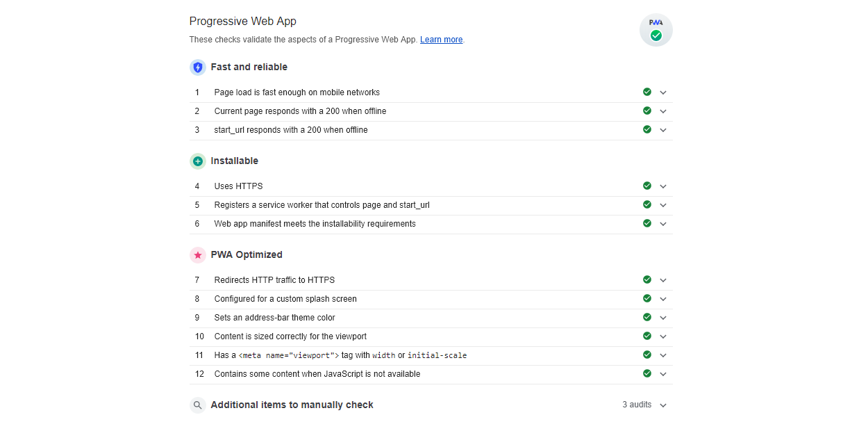Click the magnifier icon beside Additional items

point(198,405)
